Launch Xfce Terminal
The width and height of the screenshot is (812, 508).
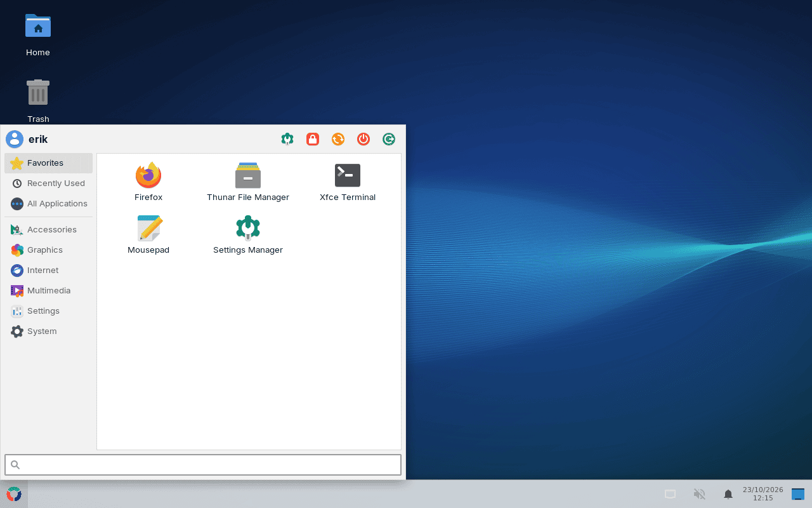(348, 182)
